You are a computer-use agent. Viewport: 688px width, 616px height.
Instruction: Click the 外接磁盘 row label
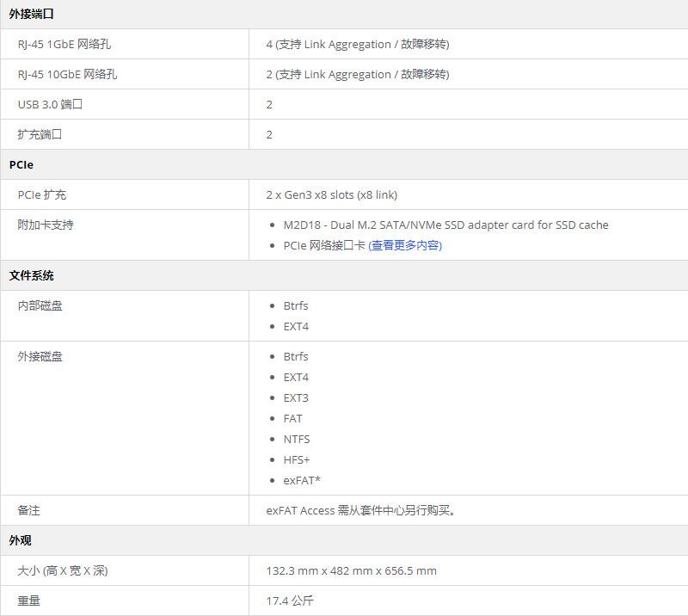coord(40,356)
